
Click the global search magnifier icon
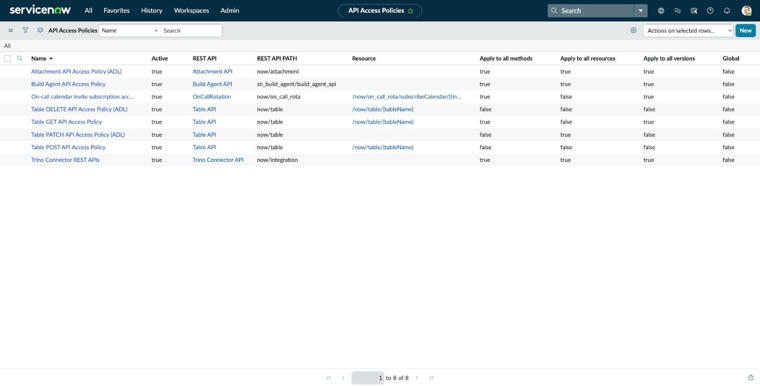[554, 11]
